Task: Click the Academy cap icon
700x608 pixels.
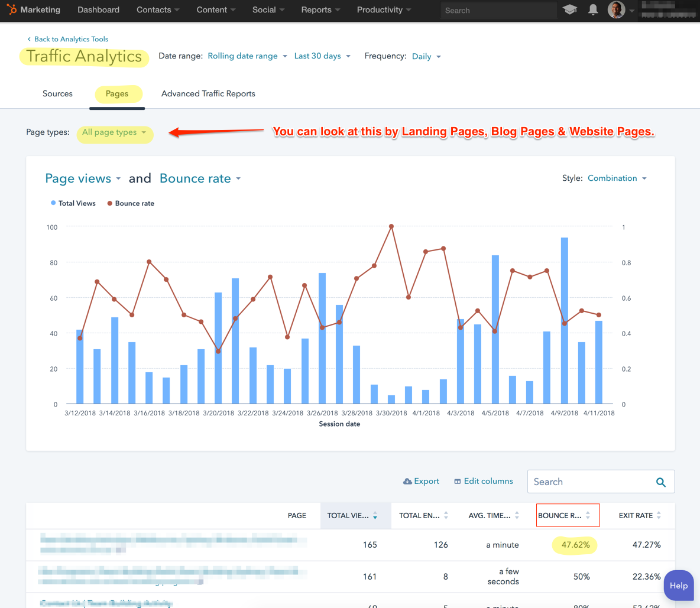Action: tap(569, 9)
